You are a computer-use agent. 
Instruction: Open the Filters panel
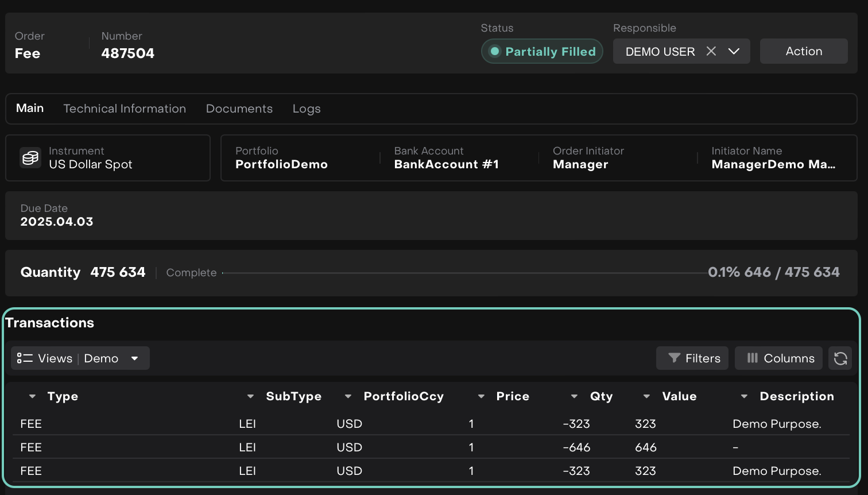pos(692,358)
